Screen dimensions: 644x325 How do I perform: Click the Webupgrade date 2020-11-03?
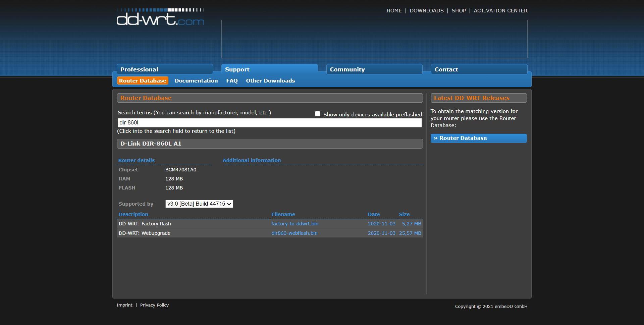click(x=381, y=233)
